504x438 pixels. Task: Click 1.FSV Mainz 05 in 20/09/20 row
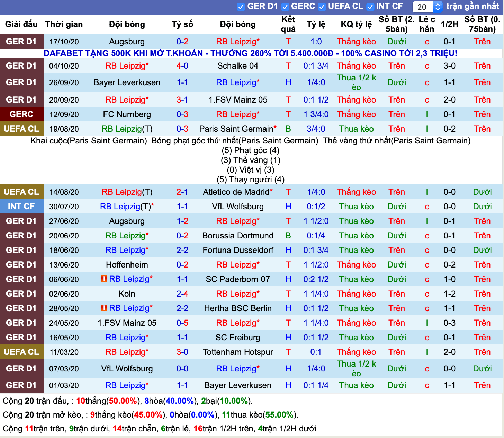pos(238,100)
